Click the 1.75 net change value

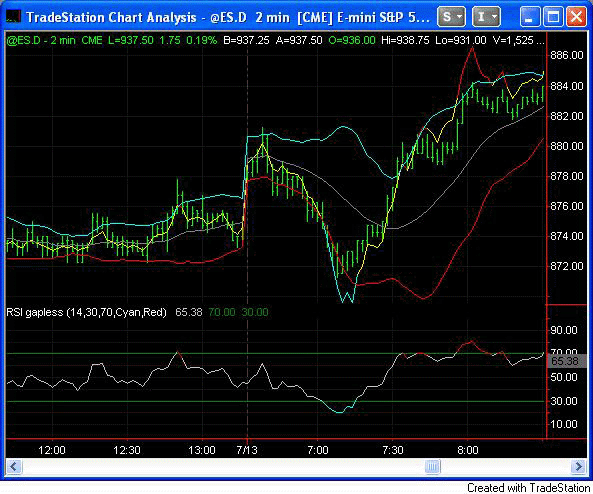[x=170, y=40]
